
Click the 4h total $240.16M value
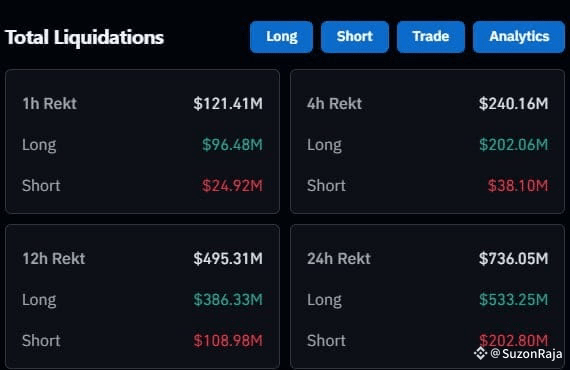tap(513, 104)
